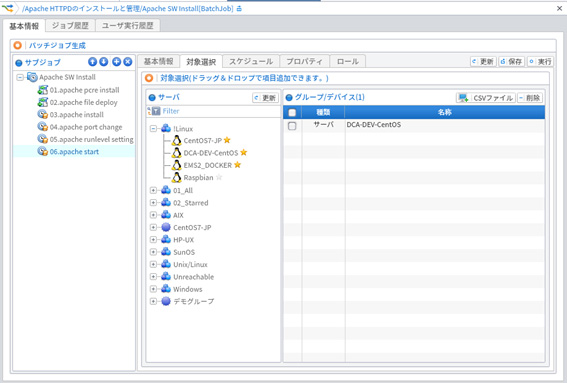The width and height of the screenshot is (567, 383).
Task: Select the Raspbian server entry
Action: (198, 178)
